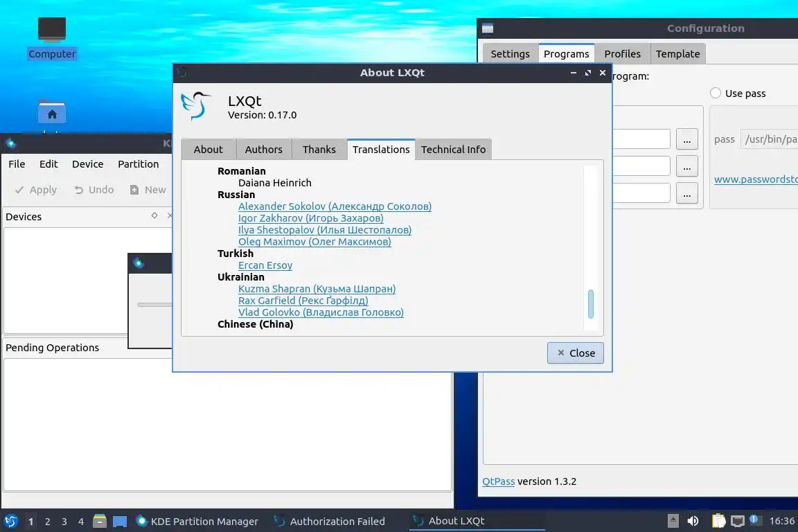Image resolution: width=798 pixels, height=532 pixels.
Task: Open the update notification tray icon
Action: pyautogui.click(x=755, y=520)
